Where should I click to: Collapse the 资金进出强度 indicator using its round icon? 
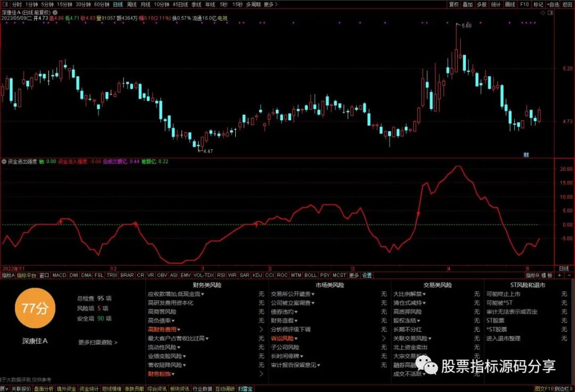[x=4, y=162]
